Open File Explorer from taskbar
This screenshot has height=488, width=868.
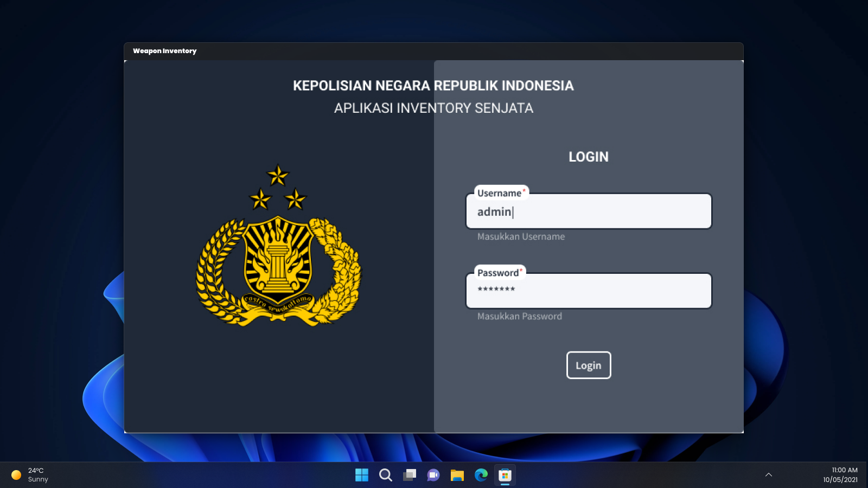pos(457,475)
